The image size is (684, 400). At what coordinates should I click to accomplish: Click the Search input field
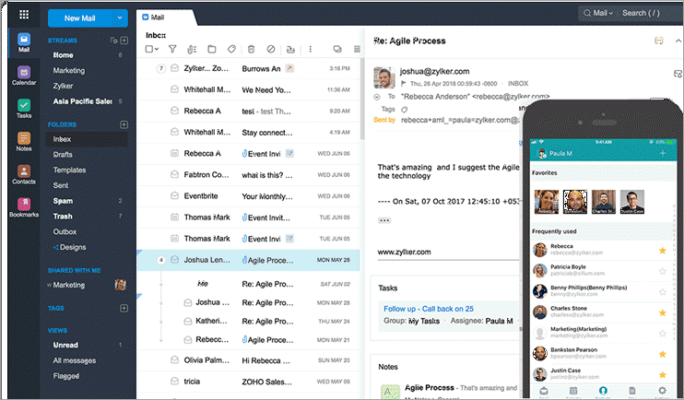click(x=650, y=13)
